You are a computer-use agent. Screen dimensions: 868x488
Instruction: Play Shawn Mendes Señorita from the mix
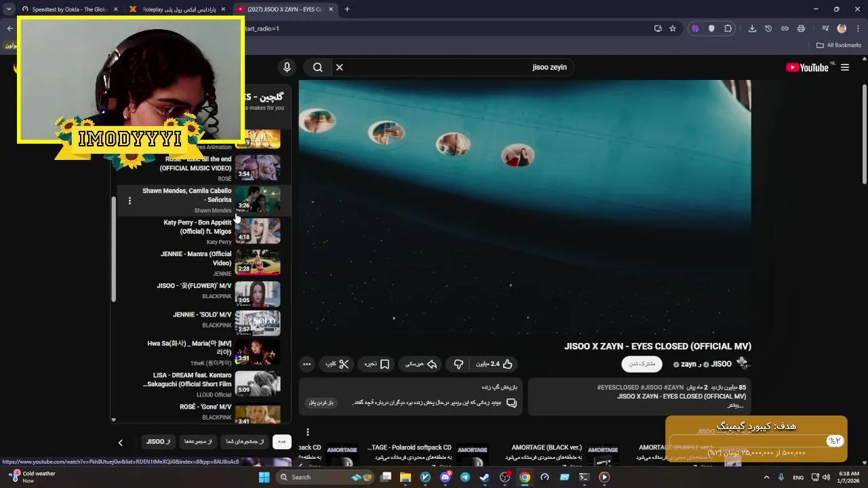(203, 201)
